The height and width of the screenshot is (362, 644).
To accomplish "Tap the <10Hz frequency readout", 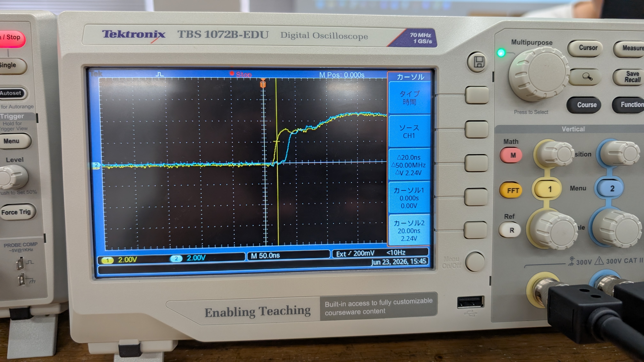I will (396, 253).
